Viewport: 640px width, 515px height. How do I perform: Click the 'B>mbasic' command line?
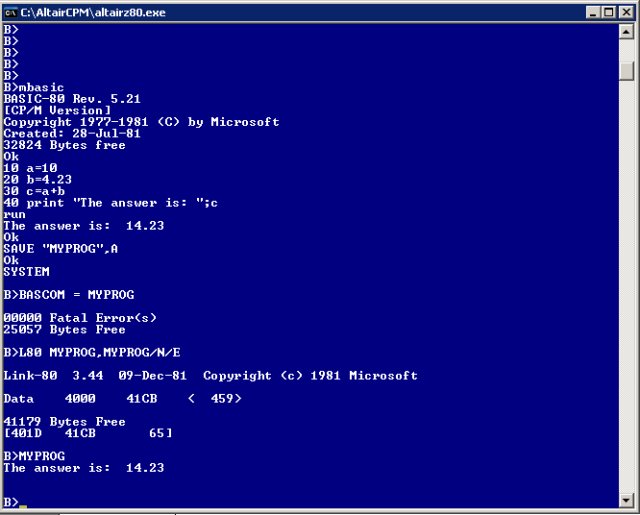pos(34,87)
